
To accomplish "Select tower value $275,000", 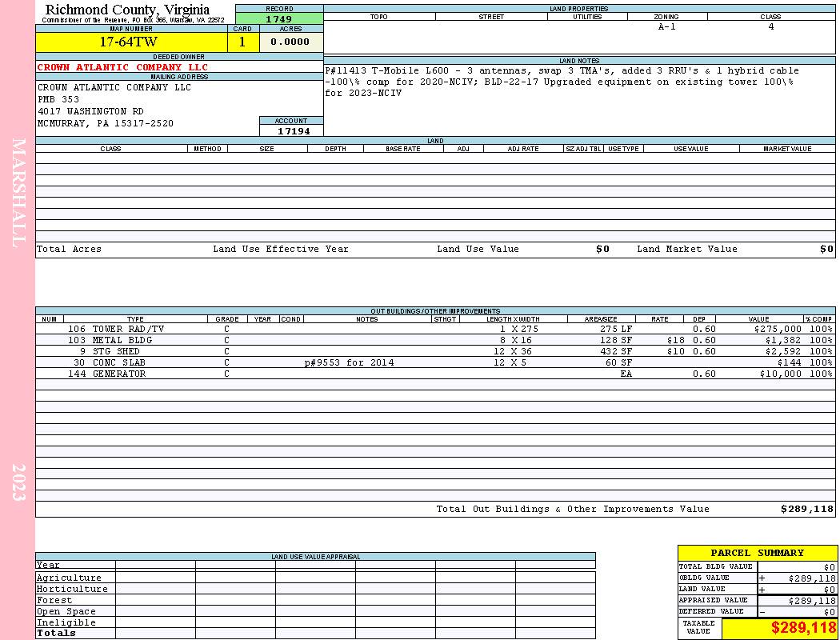I will 778,329.
